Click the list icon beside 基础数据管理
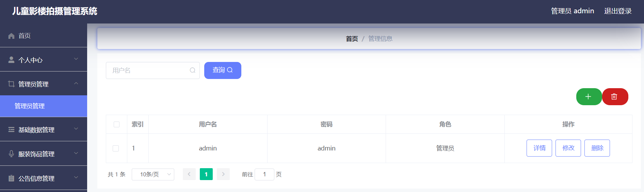The height and width of the screenshot is (192, 644). [11, 130]
